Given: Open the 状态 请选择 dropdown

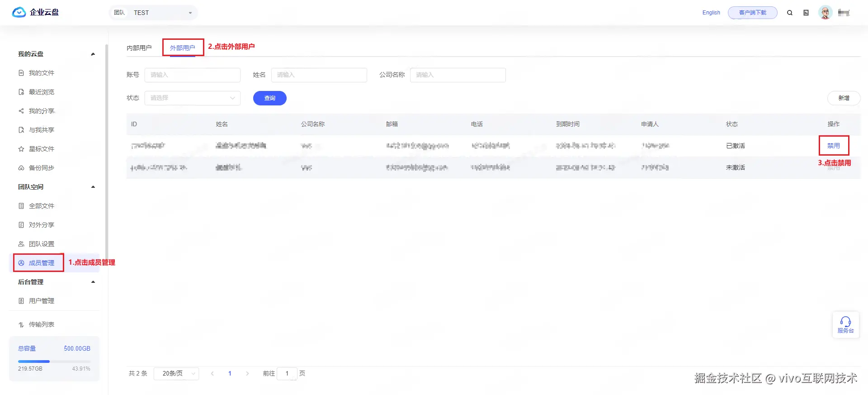Looking at the screenshot, I should click(193, 98).
